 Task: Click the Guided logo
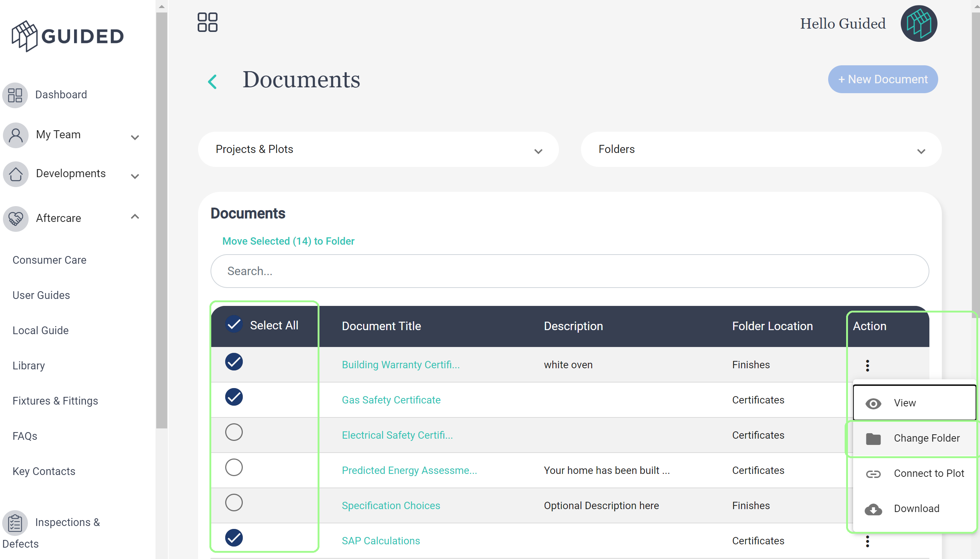(x=67, y=36)
